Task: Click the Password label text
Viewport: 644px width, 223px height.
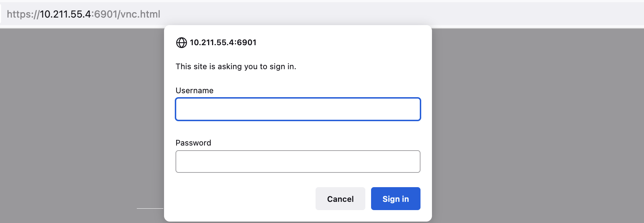Action: (x=193, y=143)
